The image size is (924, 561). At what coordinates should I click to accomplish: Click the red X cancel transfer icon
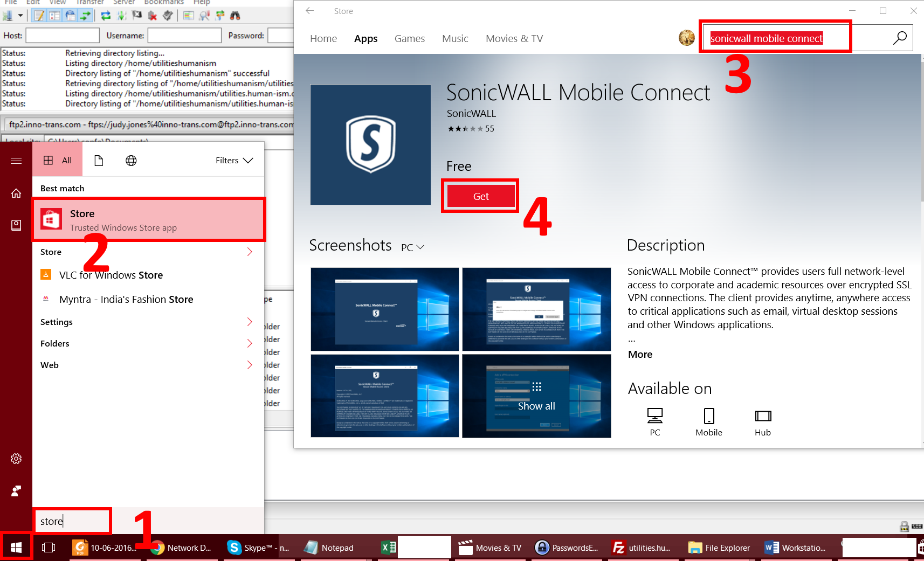point(151,15)
